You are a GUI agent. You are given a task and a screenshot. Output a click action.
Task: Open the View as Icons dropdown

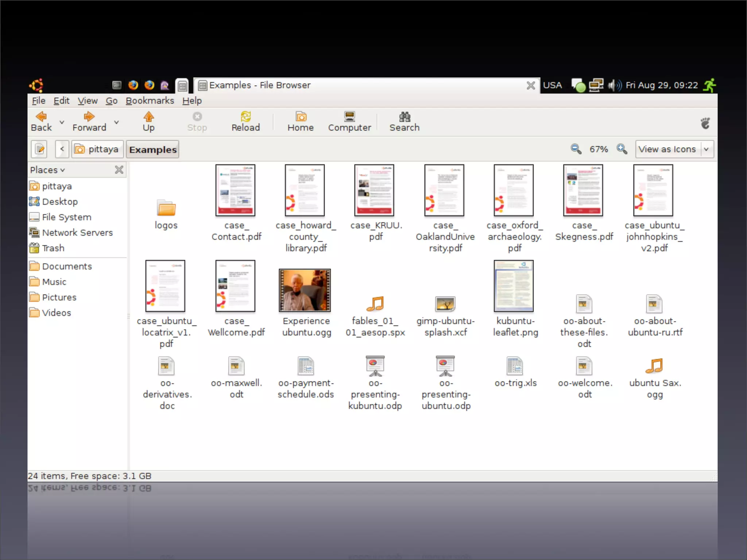(x=674, y=149)
